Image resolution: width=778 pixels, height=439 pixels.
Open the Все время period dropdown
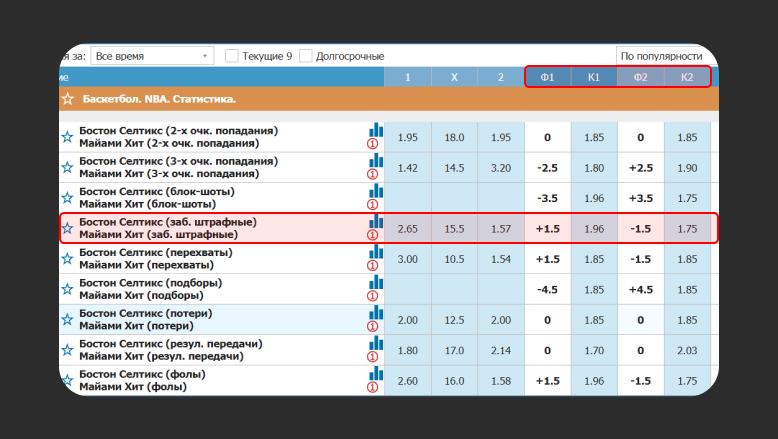151,56
